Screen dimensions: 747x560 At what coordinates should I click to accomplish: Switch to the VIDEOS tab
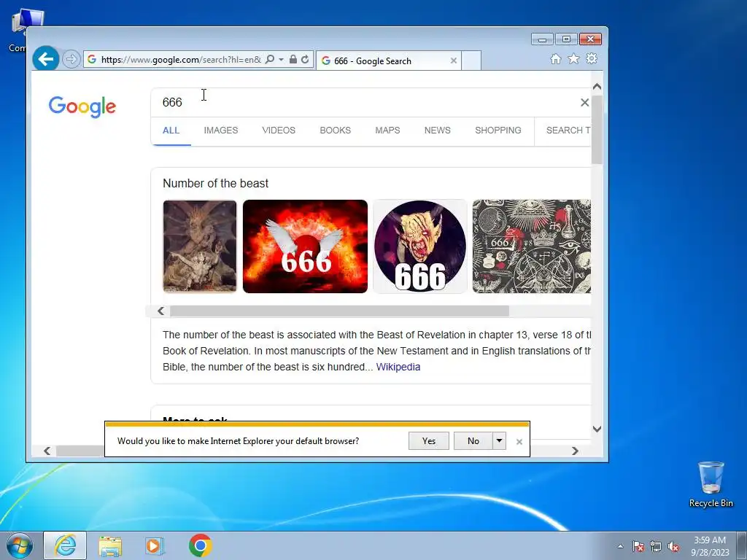[279, 130]
